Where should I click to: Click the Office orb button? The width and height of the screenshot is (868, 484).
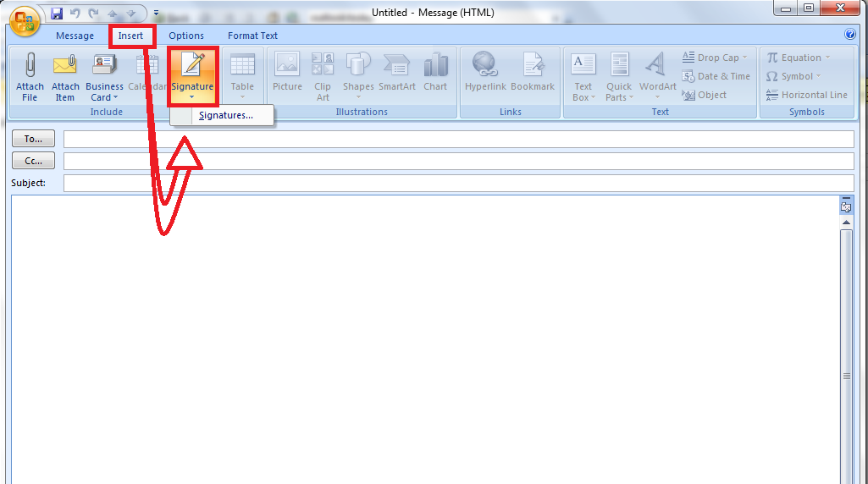25,21
